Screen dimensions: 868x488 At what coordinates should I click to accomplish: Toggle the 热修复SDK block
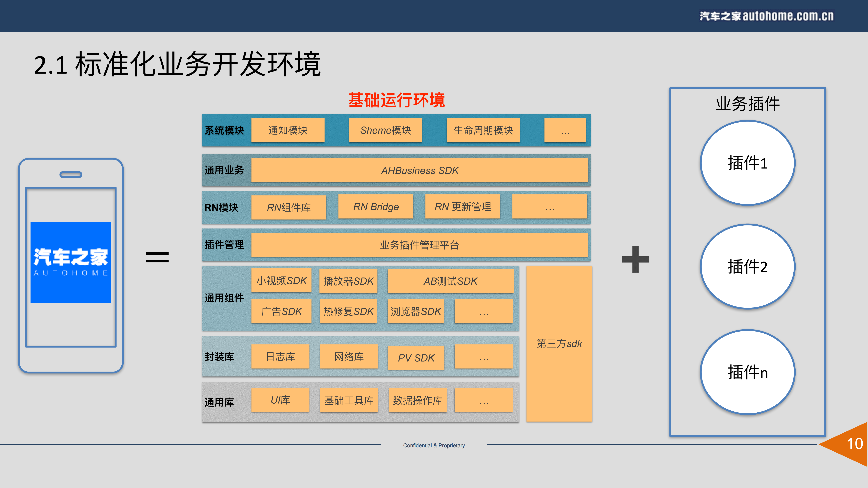(348, 312)
